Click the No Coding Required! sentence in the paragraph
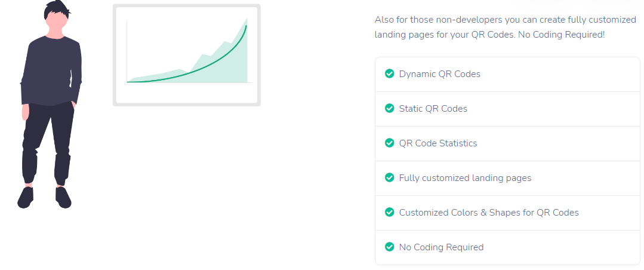The image size is (644, 270). click(561, 35)
